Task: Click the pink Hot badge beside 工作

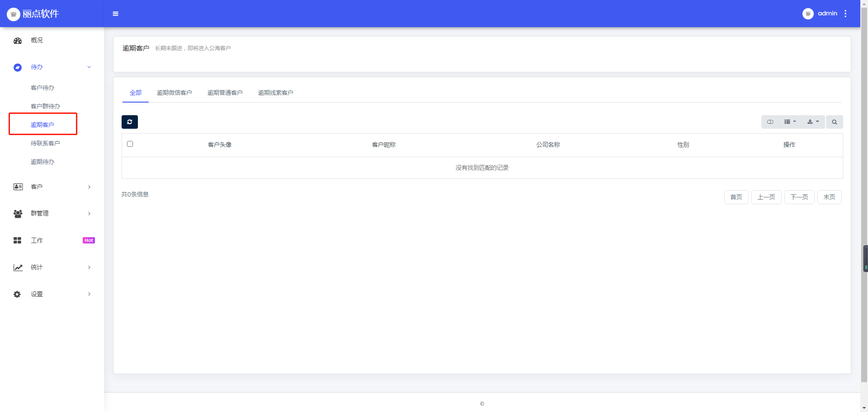Action: click(89, 240)
